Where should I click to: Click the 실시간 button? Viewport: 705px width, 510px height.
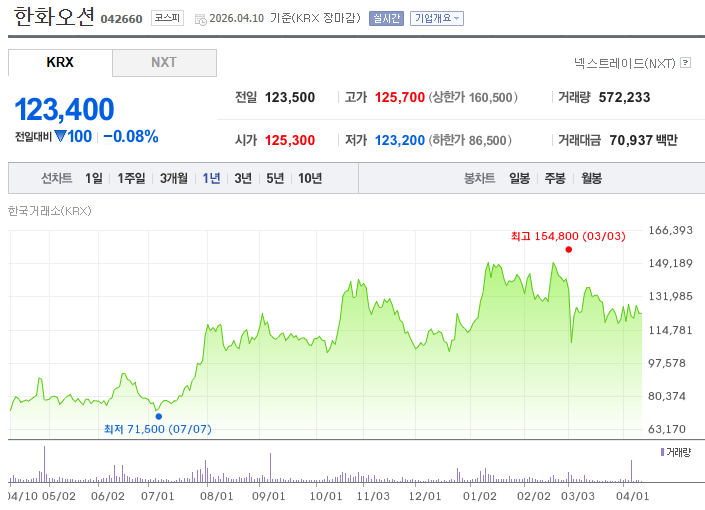point(386,18)
